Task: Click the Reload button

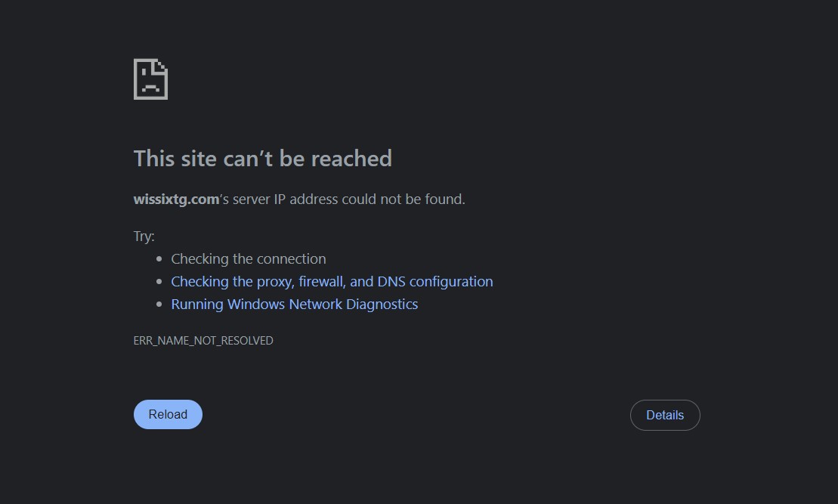Action: point(168,414)
